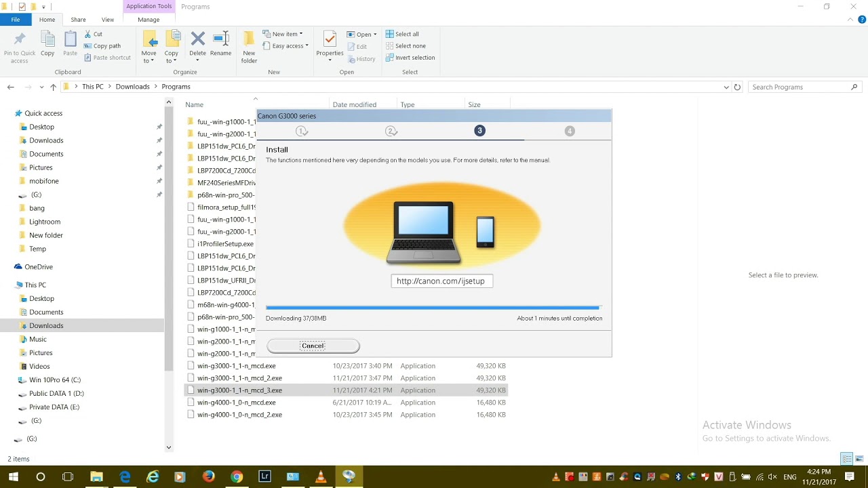Click Invert selection in ribbon

[x=410, y=58]
